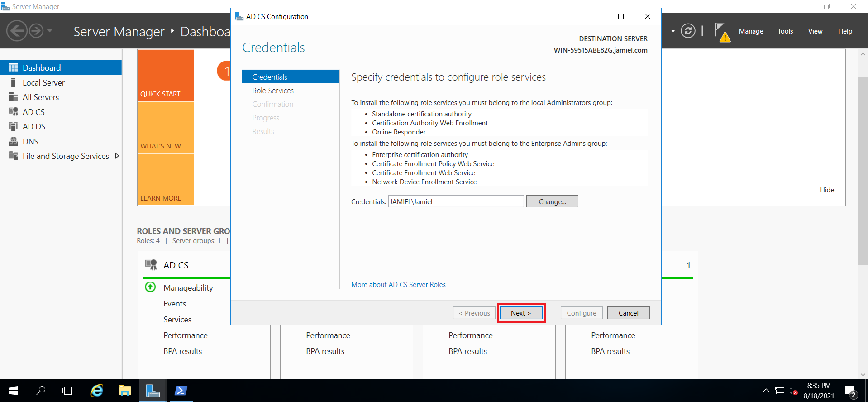
Task: Click the All Servers icon in the sidebar
Action: tap(14, 97)
